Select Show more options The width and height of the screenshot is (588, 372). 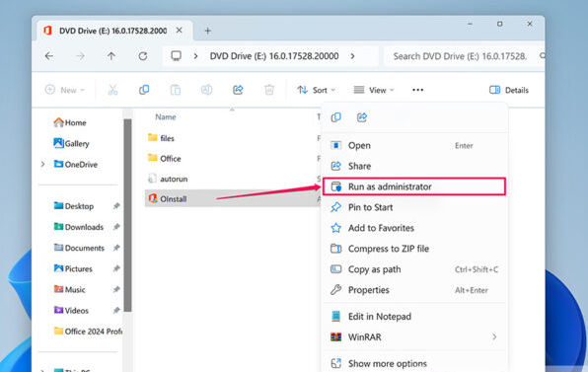point(414,363)
